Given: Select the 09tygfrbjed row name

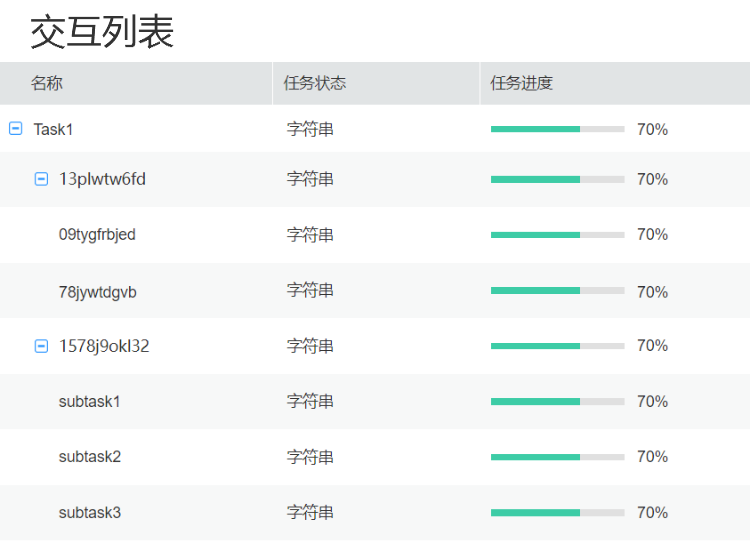Looking at the screenshot, I should pyautogui.click(x=97, y=235).
